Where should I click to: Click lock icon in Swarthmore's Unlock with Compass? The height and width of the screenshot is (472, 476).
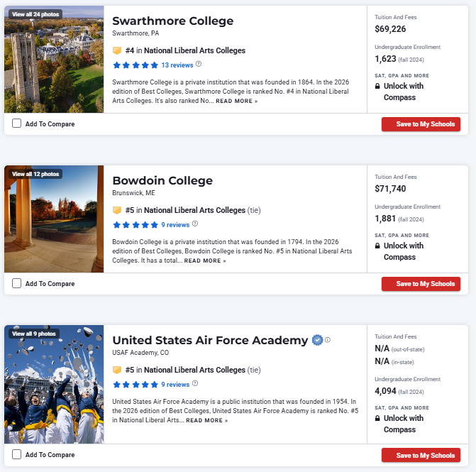pyautogui.click(x=378, y=87)
